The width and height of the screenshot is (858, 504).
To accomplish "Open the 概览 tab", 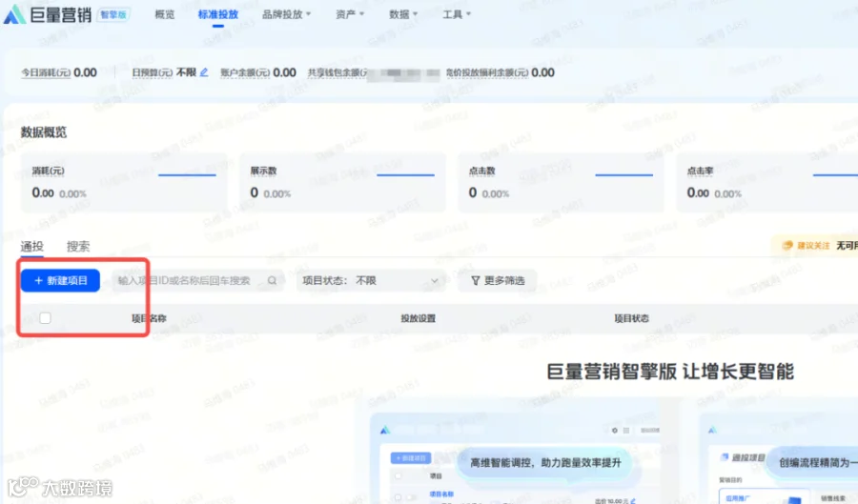I will [164, 14].
